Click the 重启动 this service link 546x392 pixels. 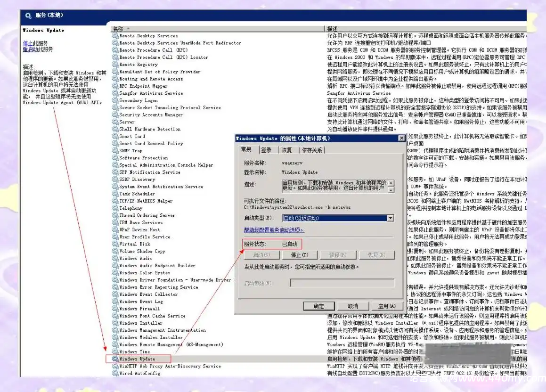[x=30, y=49]
